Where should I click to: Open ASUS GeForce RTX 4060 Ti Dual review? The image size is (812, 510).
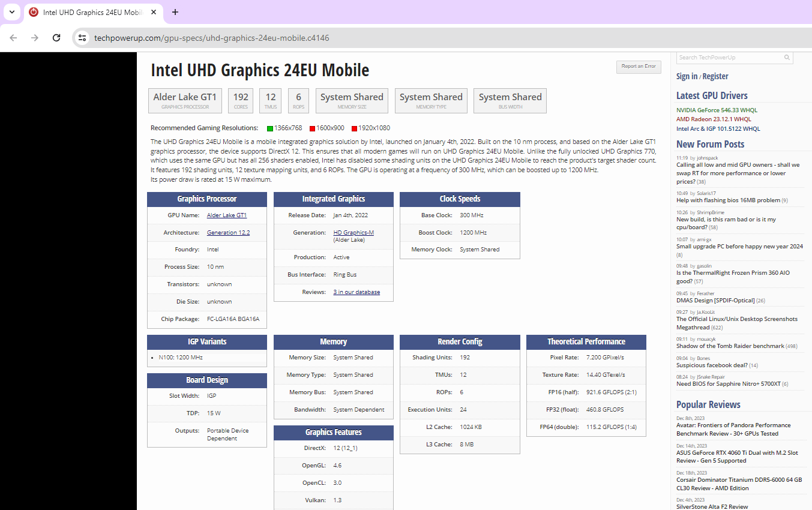point(737,457)
